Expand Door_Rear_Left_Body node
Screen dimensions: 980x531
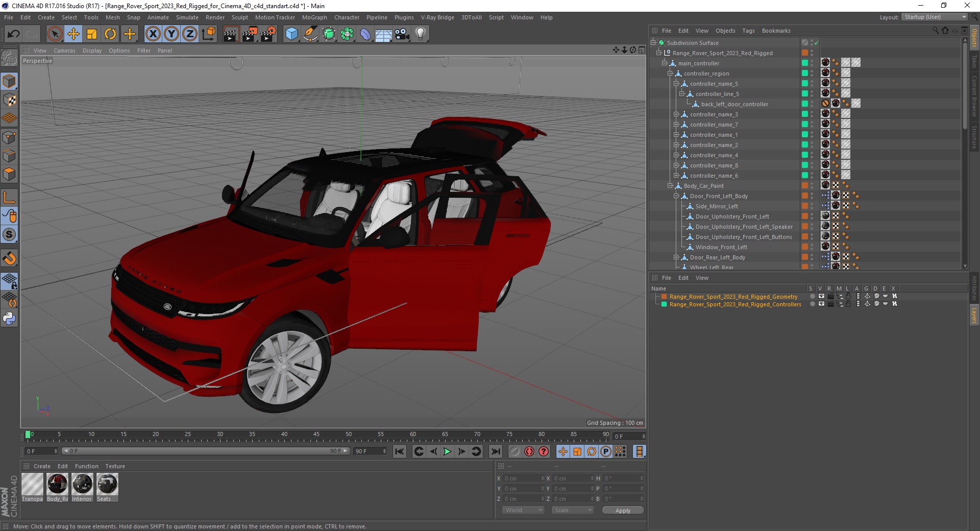coord(676,257)
